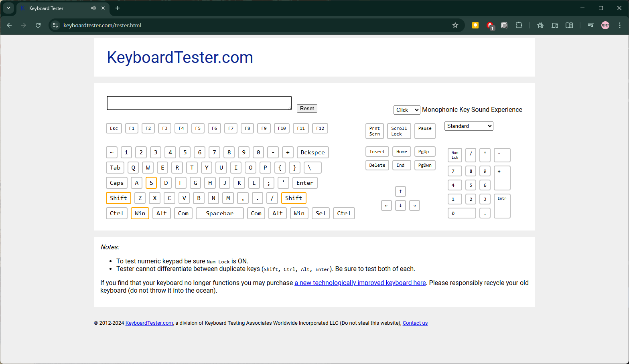Click the PgUp key
Image resolution: width=629 pixels, height=364 pixels.
425,152
